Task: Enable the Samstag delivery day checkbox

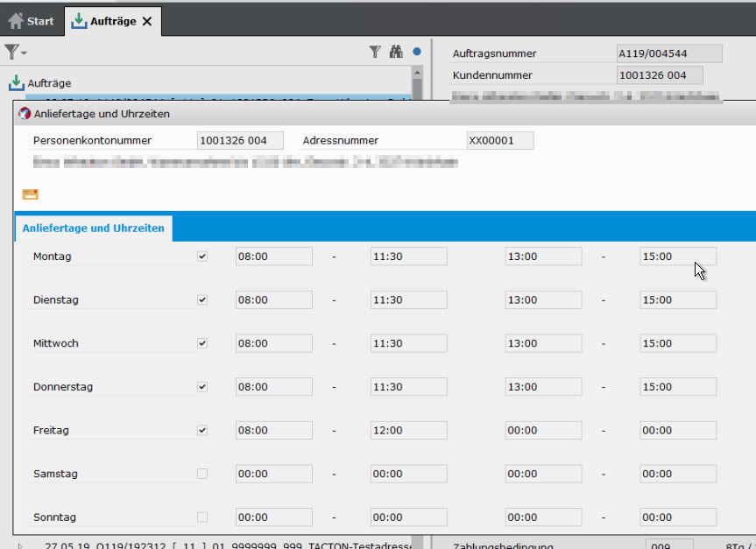Action: point(202,474)
